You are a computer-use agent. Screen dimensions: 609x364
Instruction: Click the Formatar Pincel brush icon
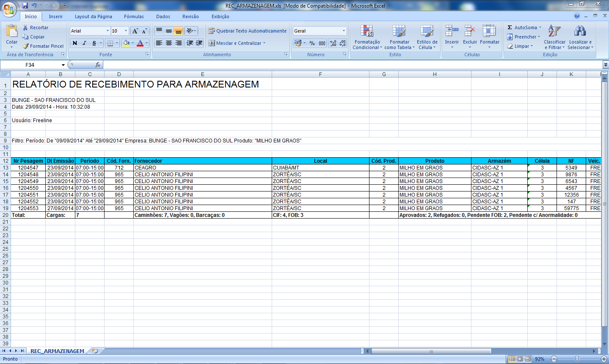26,46
